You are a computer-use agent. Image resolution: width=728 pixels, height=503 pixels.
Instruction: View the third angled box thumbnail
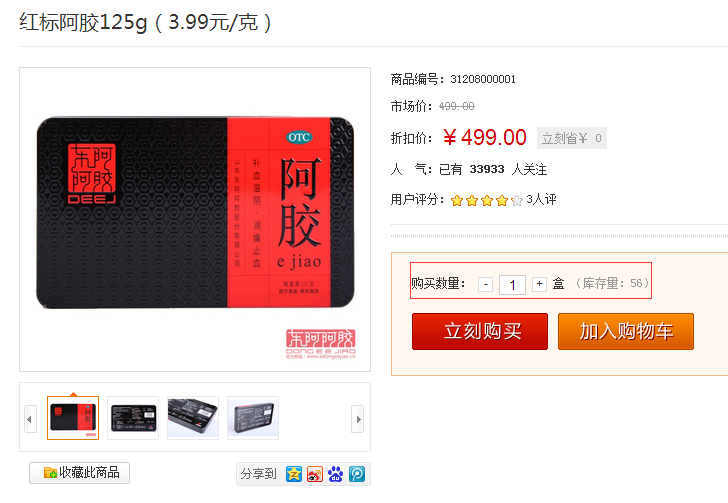point(193,418)
